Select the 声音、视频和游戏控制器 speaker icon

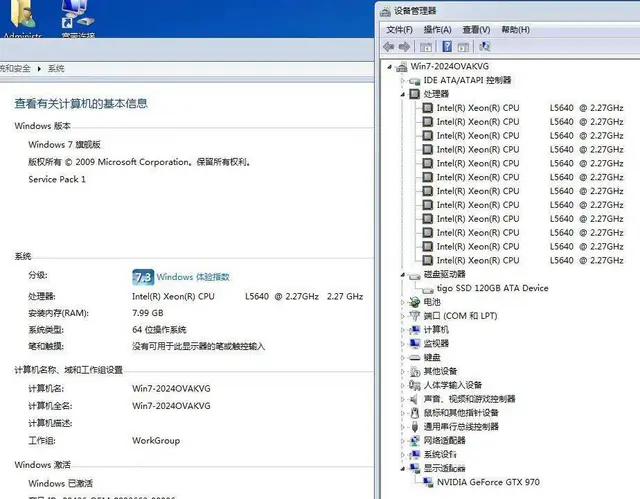pyautogui.click(x=415, y=399)
